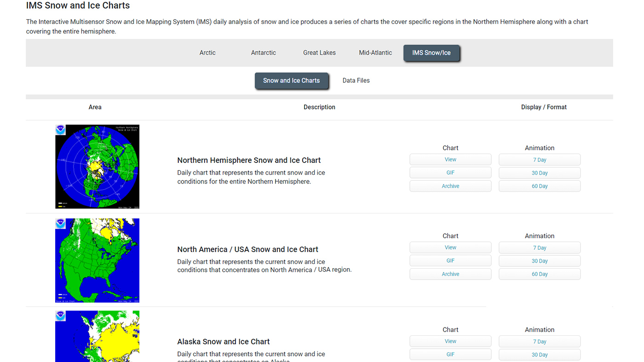The width and height of the screenshot is (644, 362).
Task: Play the Alaska 7 Day animation
Action: (539, 342)
